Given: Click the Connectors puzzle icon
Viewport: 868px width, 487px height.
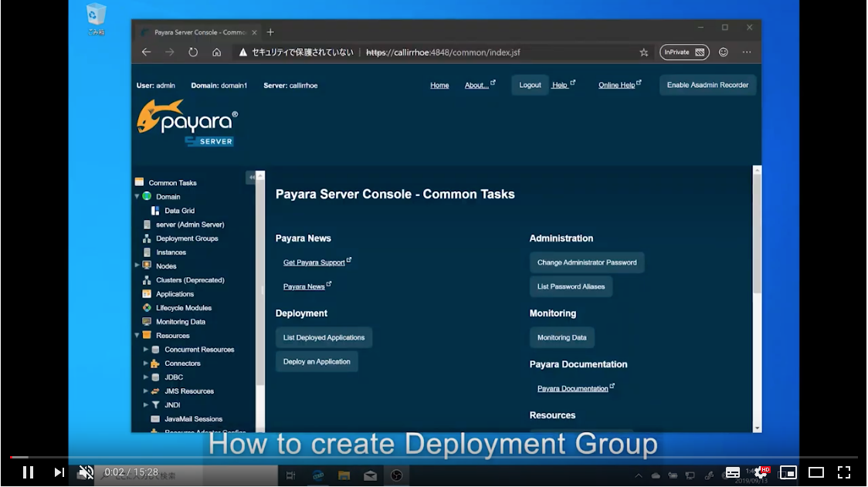Looking at the screenshot, I should 155,364.
